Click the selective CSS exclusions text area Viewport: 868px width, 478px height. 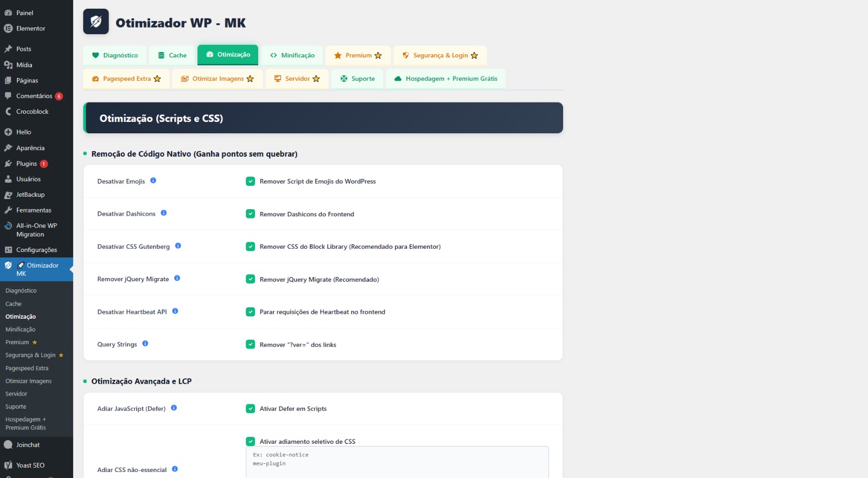[x=397, y=462]
